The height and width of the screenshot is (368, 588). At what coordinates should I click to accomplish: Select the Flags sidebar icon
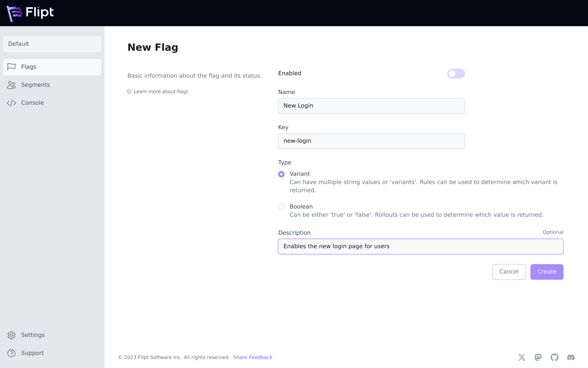[11, 67]
